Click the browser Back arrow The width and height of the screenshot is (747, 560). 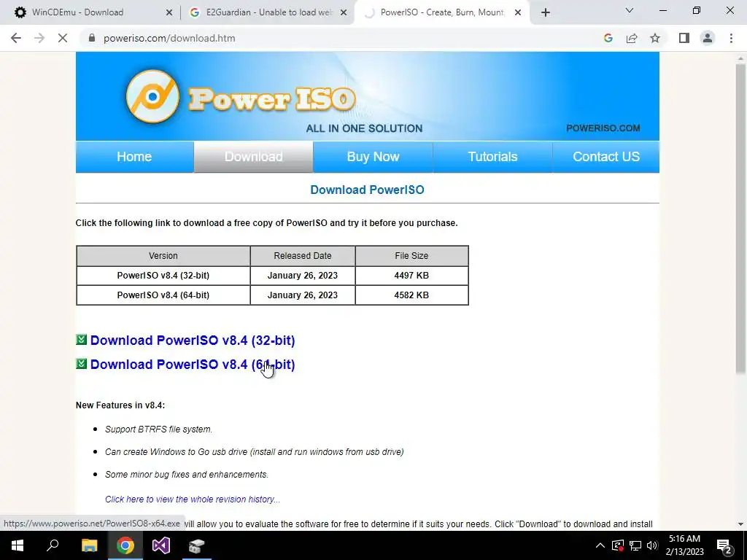[x=16, y=38]
